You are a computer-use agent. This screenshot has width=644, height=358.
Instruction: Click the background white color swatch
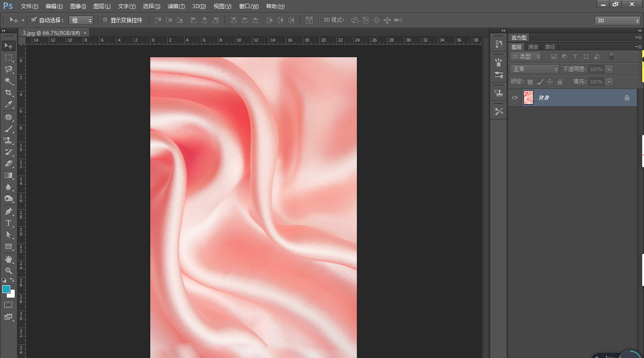coord(12,295)
